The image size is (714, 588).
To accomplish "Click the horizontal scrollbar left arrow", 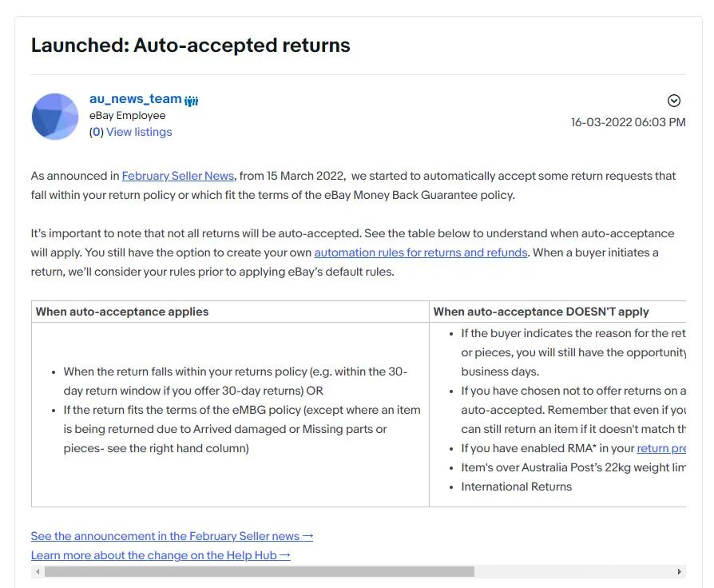I will 37,572.
